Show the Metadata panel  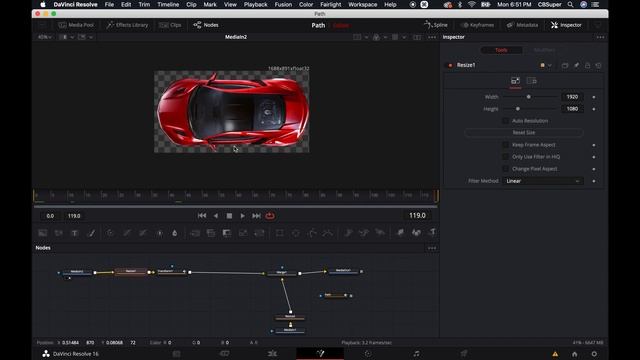click(x=522, y=25)
